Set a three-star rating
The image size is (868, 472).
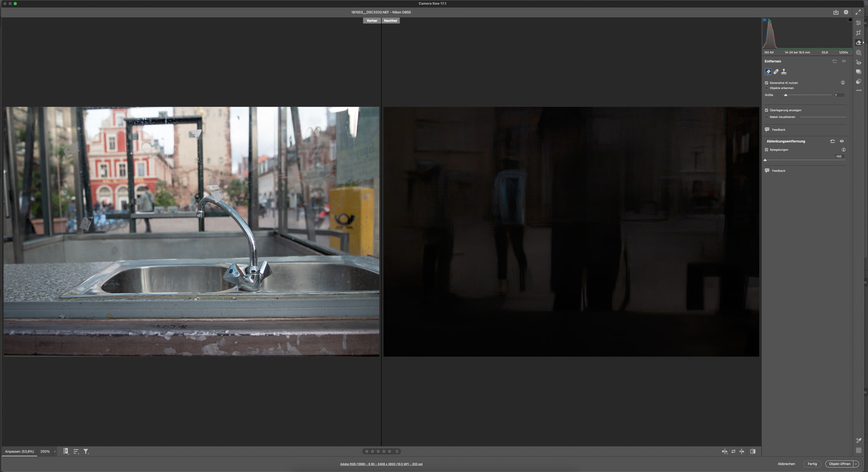coord(378,451)
